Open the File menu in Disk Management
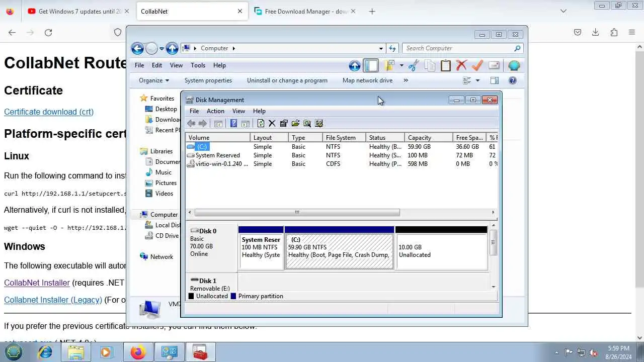The width and height of the screenshot is (644, 362). click(x=194, y=111)
